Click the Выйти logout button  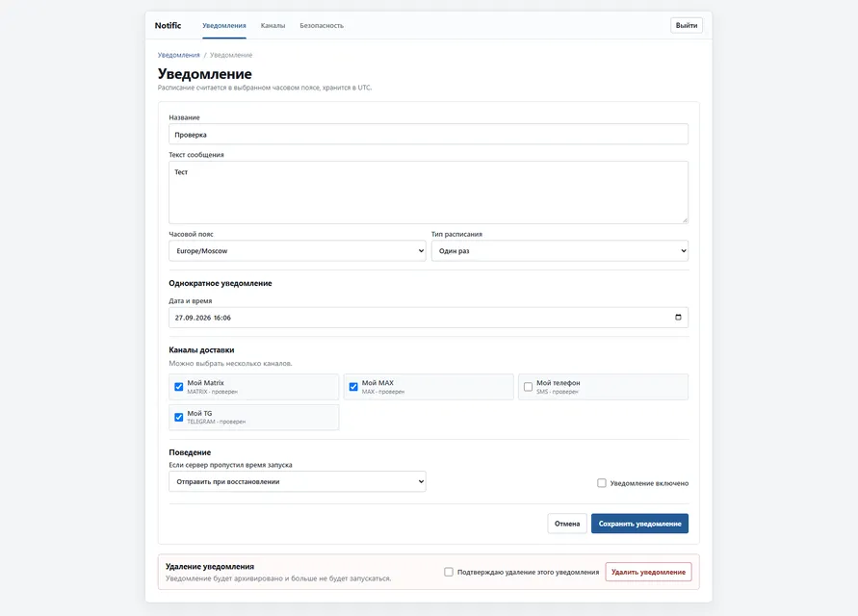687,25
